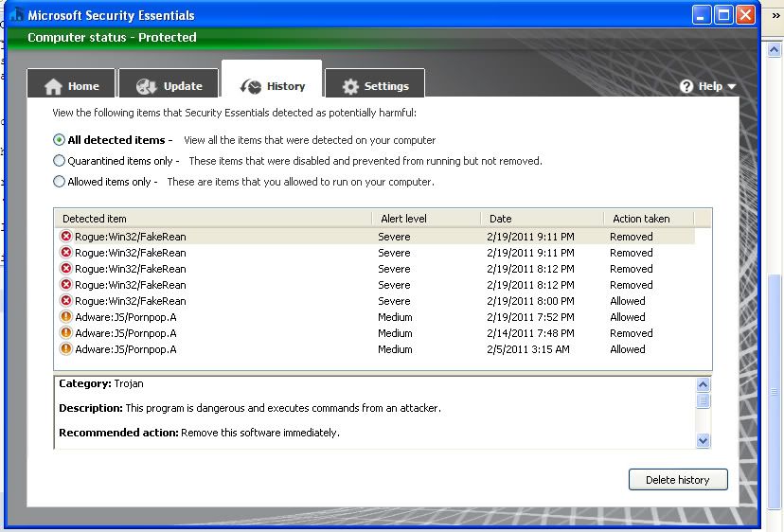This screenshot has width=784, height=532.
Task: Click the clock icon on History tab
Action: (x=251, y=86)
